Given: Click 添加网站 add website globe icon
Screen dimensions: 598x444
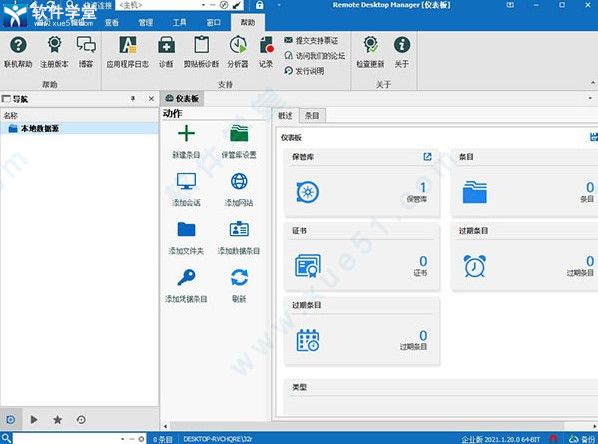Looking at the screenshot, I should click(x=239, y=181).
